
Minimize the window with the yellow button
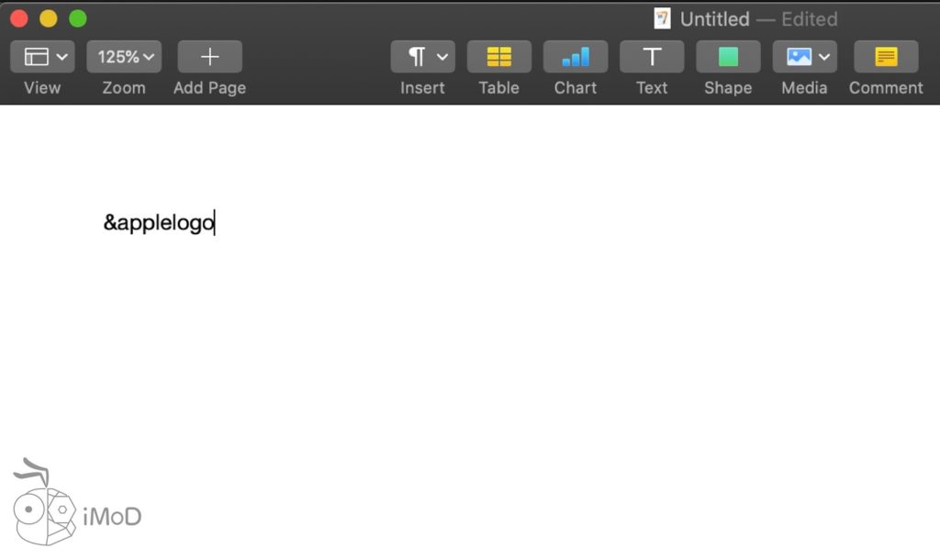(x=48, y=18)
